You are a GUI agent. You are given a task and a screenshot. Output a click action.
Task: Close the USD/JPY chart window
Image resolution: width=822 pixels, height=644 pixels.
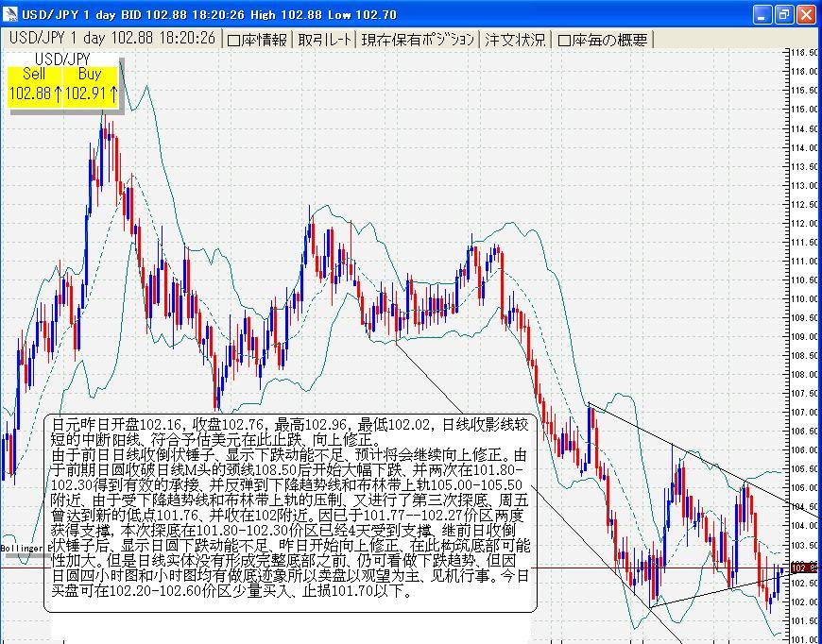(x=806, y=15)
